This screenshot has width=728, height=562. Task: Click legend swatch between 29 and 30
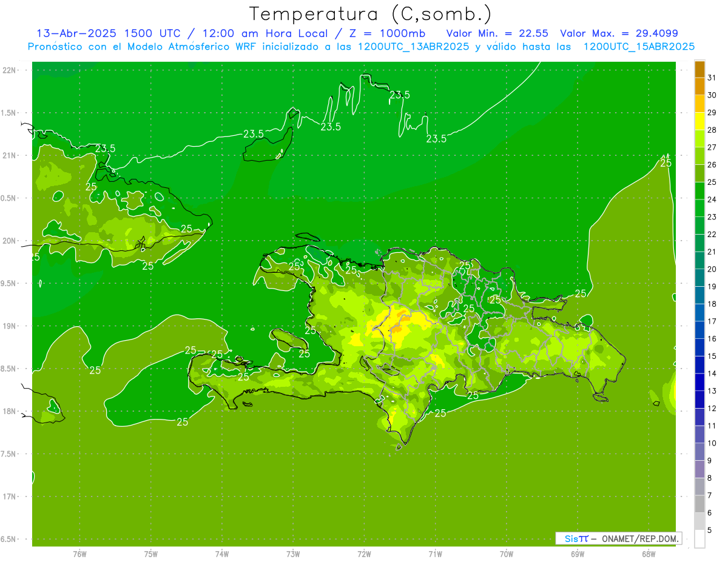coord(700,104)
